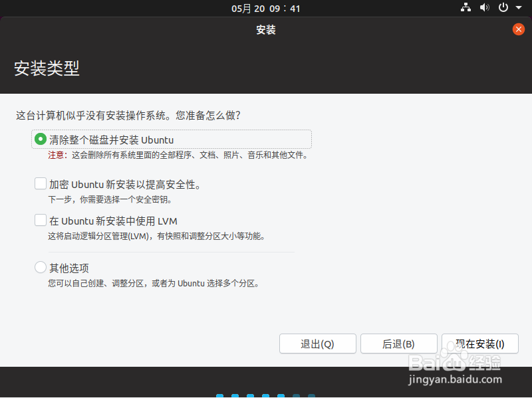Tick 在 Ubuntu 新安装中使用 LVM checkbox
The image size is (532, 398).
coord(41,220)
